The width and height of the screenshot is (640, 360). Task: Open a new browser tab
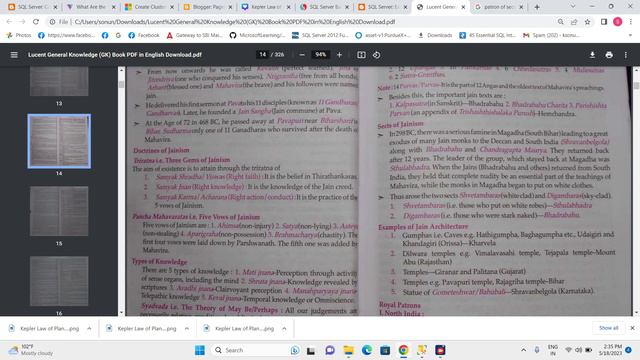(537, 7)
